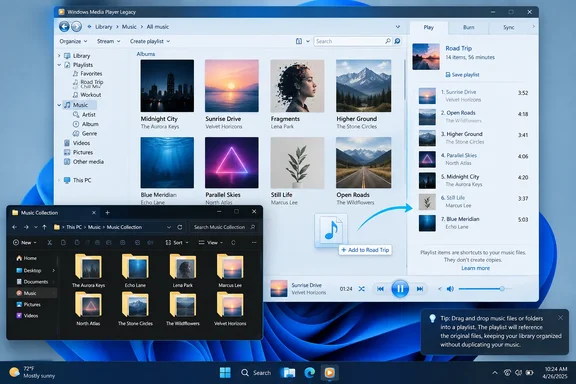The image size is (576, 384).
Task: Go back in Media Player navigation
Action: (x=64, y=26)
